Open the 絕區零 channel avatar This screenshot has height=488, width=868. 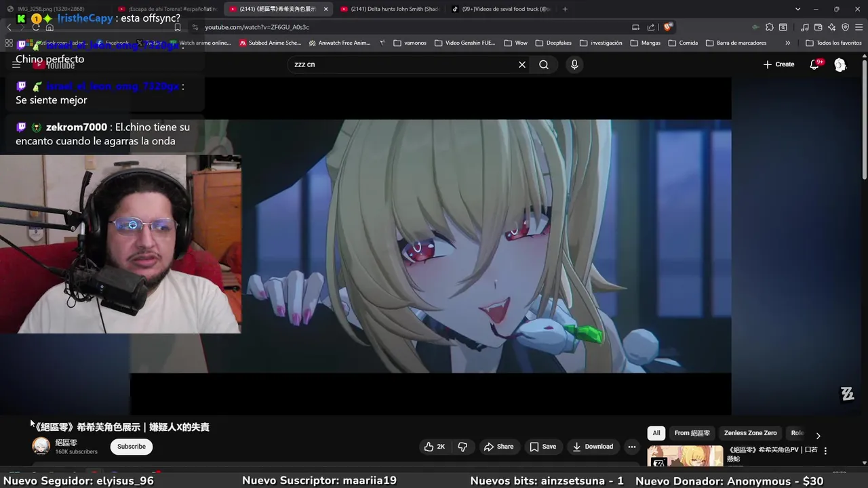click(x=41, y=446)
